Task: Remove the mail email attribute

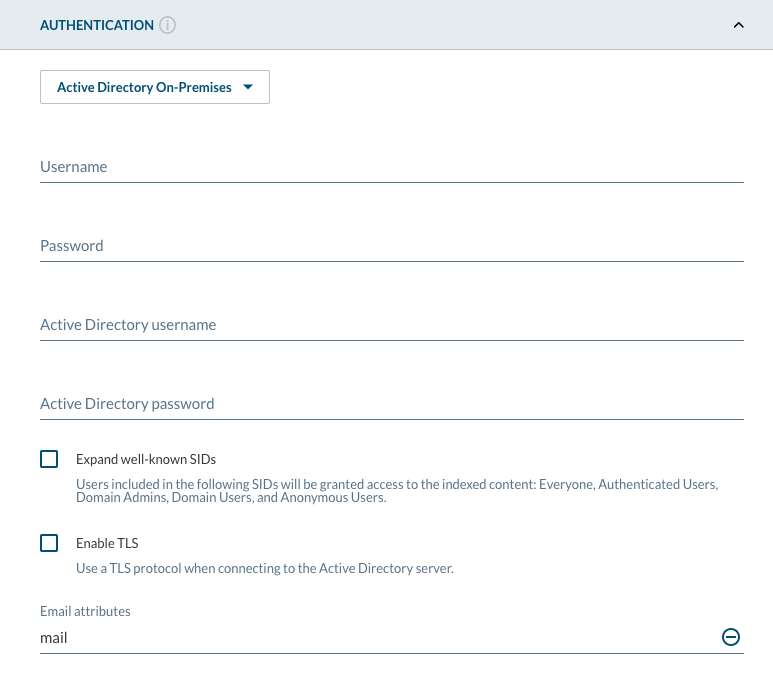Action: point(731,637)
